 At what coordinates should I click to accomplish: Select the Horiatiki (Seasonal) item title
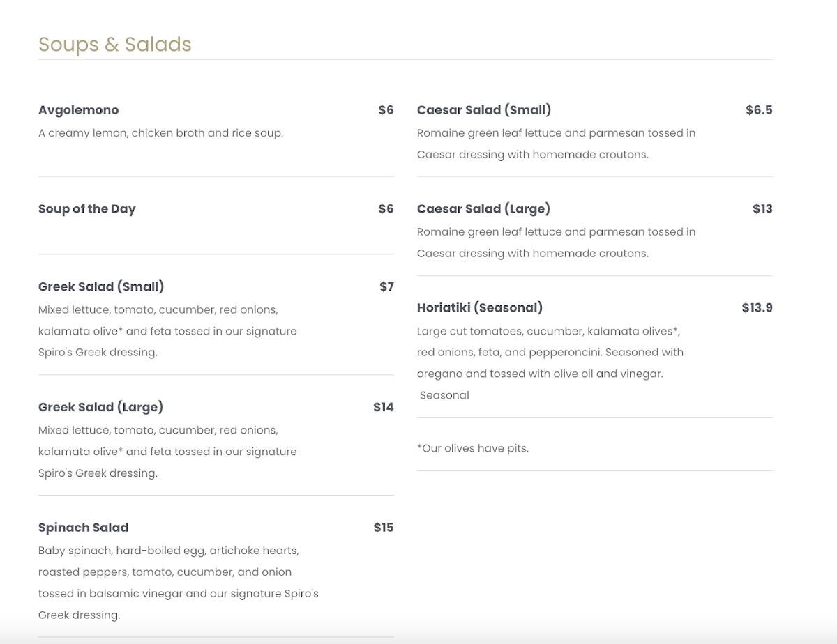coord(480,308)
